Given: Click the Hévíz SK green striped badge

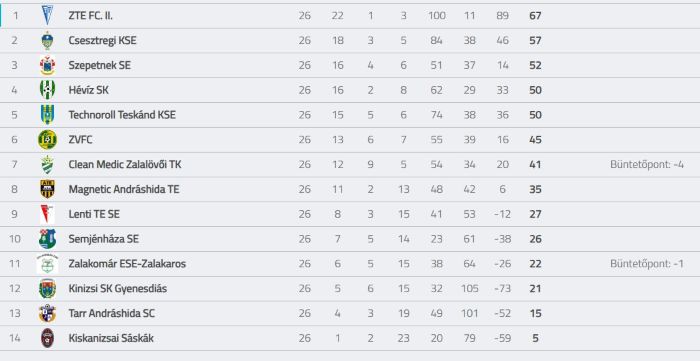Looking at the screenshot, I should click(47, 90).
